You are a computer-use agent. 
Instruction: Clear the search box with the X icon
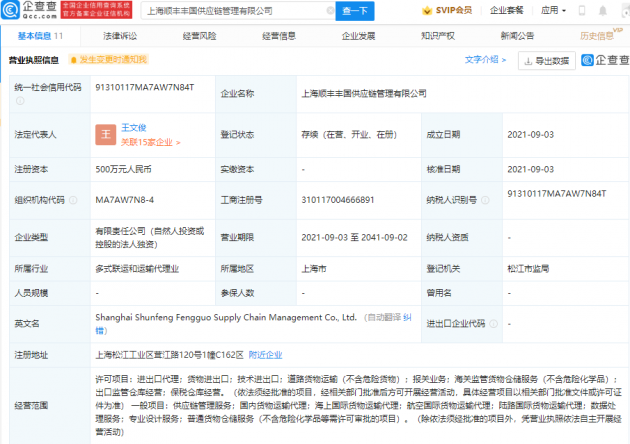tap(330, 10)
